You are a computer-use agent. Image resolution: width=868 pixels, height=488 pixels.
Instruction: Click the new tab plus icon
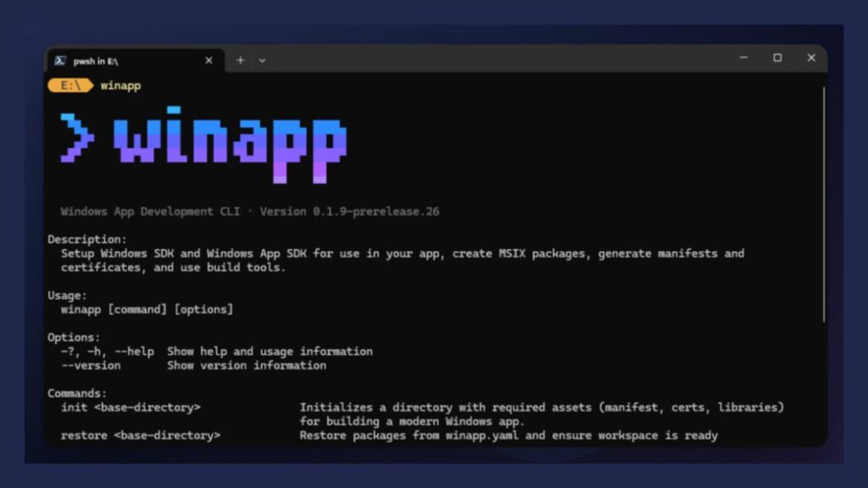coord(240,60)
